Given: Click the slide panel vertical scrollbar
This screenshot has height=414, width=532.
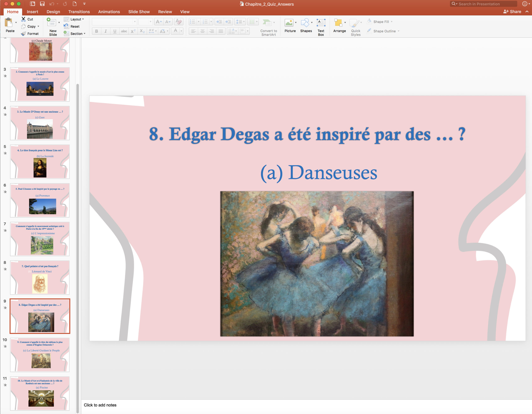Looking at the screenshot, I should click(78, 248).
